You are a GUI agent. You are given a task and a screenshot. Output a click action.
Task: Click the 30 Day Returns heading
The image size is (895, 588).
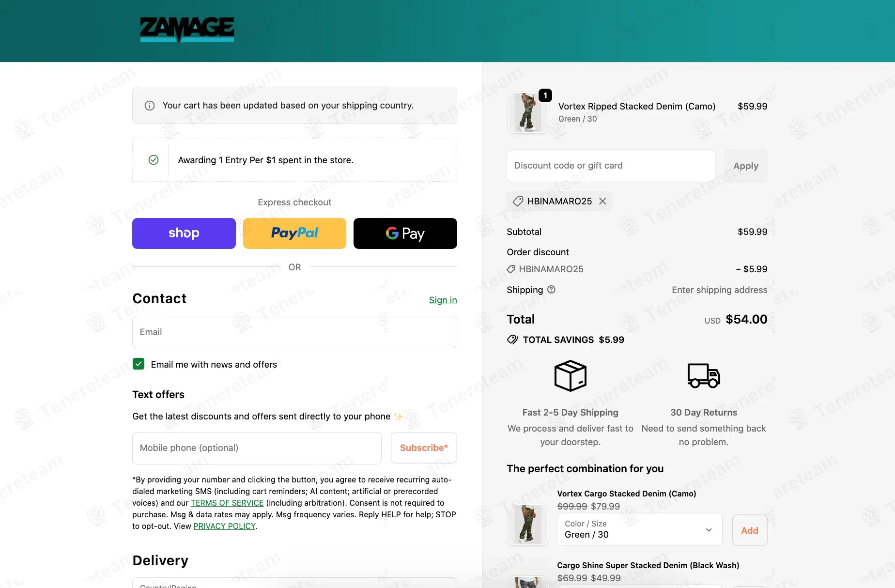coord(704,413)
